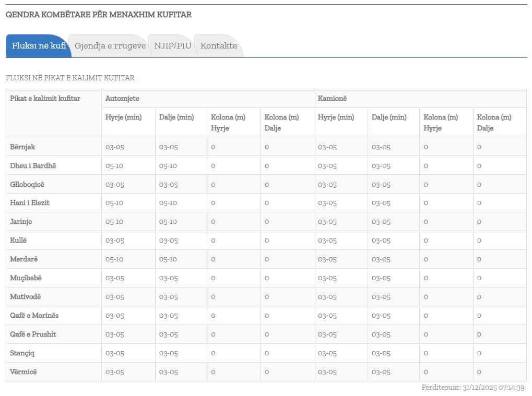
Task: Click the Vërmicë row label
Action: point(23,372)
